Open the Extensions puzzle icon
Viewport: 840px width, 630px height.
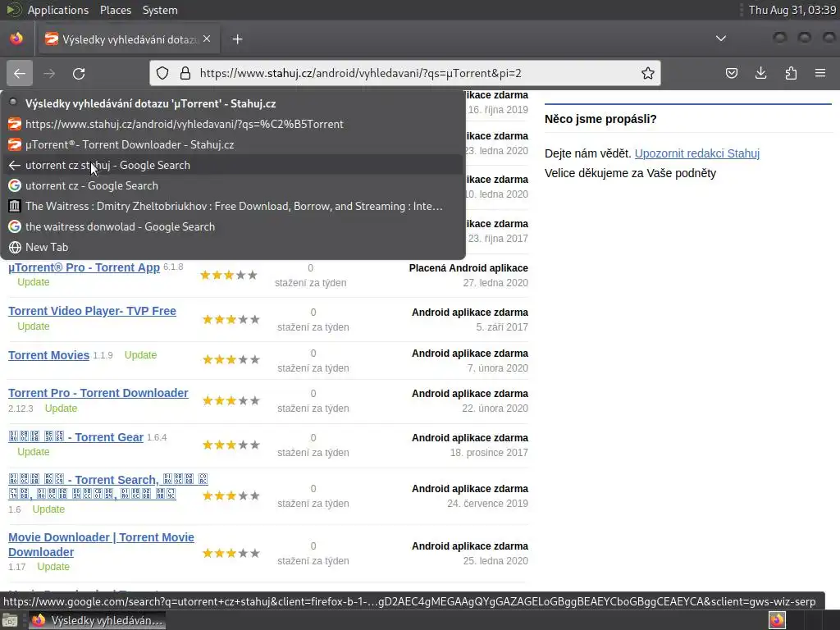(x=791, y=73)
